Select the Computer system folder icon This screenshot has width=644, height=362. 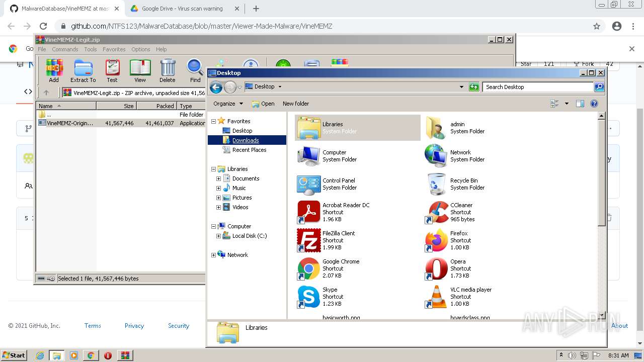(308, 156)
